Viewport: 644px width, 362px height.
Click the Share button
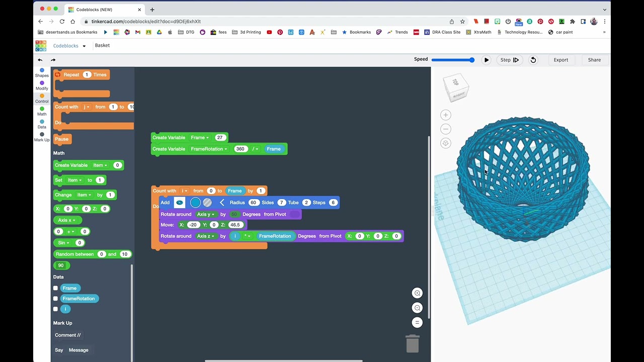coord(594,60)
